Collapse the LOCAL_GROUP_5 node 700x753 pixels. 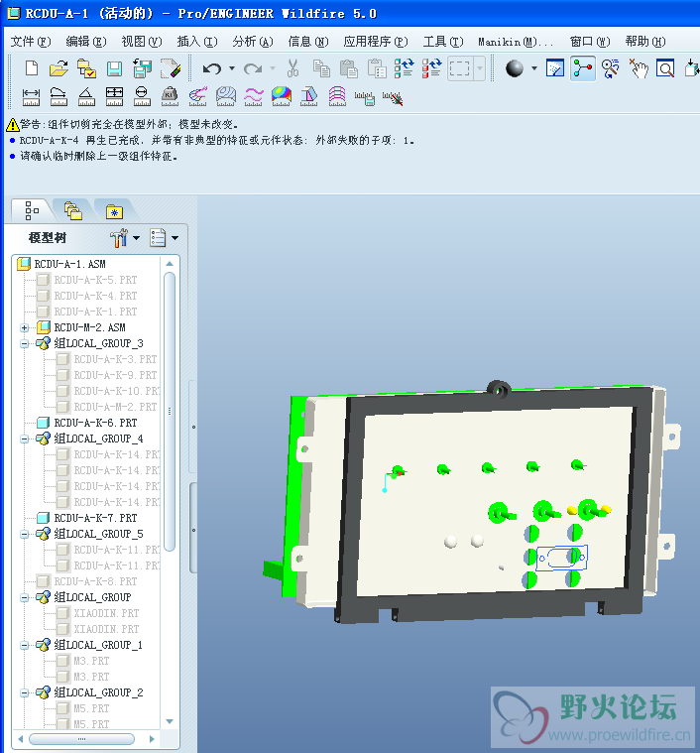click(25, 534)
